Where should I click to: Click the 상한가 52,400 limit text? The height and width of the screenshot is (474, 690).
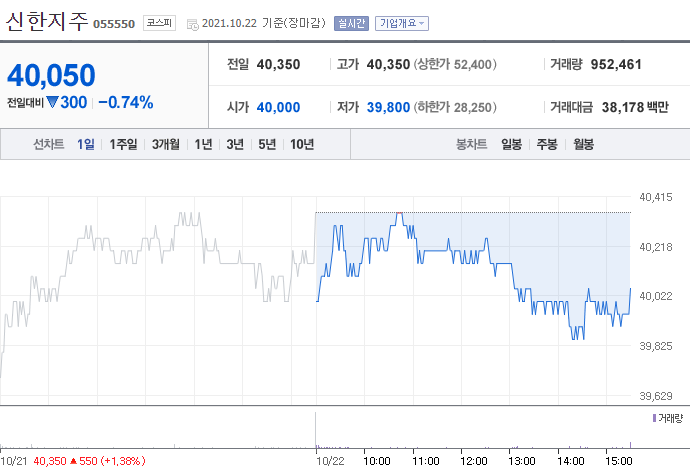[x=455, y=64]
